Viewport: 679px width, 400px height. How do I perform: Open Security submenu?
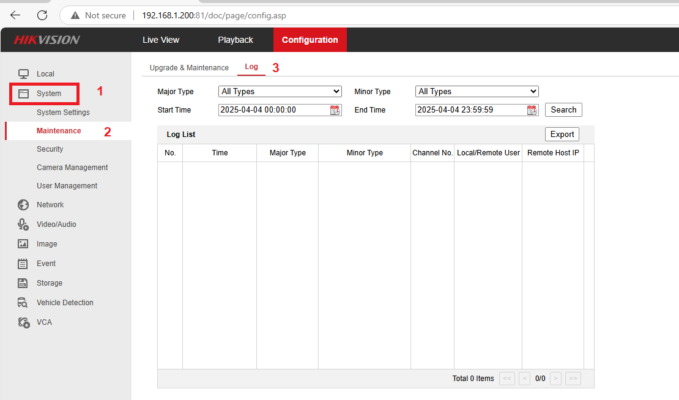[x=50, y=149]
